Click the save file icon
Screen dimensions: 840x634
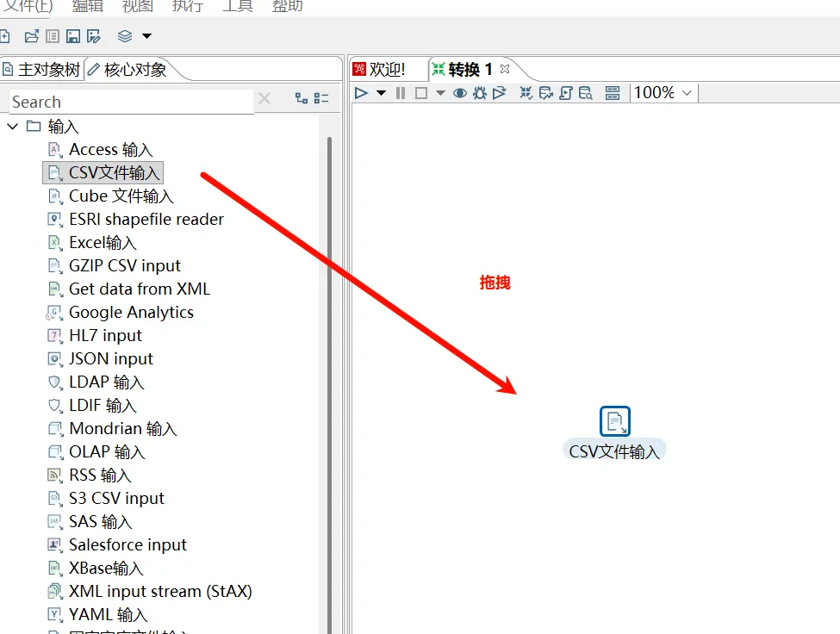[x=73, y=36]
